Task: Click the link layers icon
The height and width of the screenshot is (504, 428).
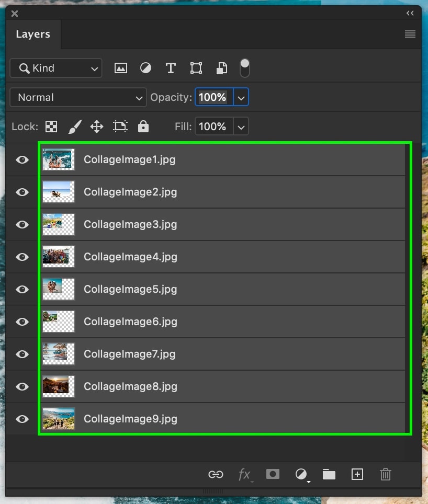Action: pyautogui.click(x=216, y=474)
